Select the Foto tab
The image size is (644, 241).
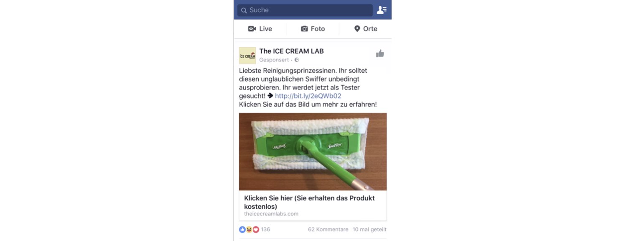tap(313, 29)
